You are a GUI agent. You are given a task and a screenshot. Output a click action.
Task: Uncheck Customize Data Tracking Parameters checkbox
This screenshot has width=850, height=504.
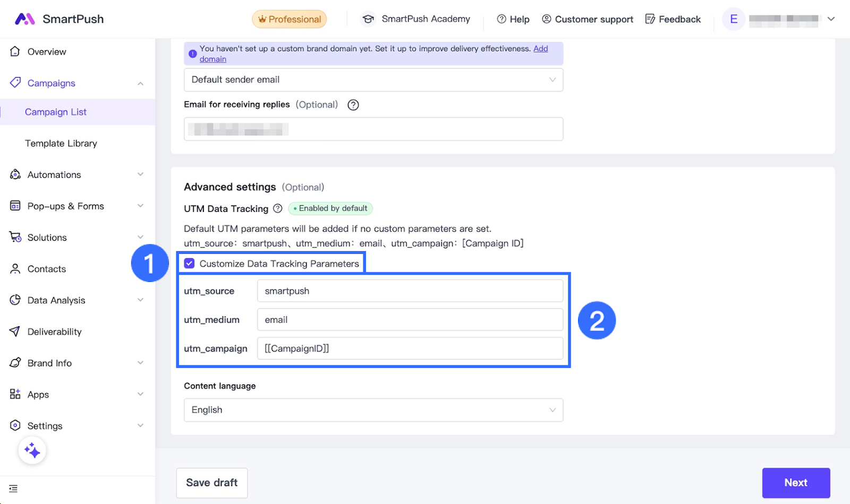coord(190,263)
